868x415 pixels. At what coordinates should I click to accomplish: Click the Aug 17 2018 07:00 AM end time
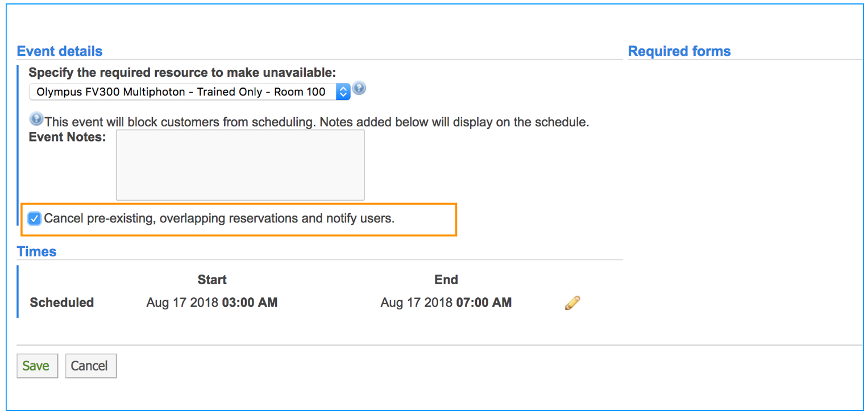tap(446, 302)
